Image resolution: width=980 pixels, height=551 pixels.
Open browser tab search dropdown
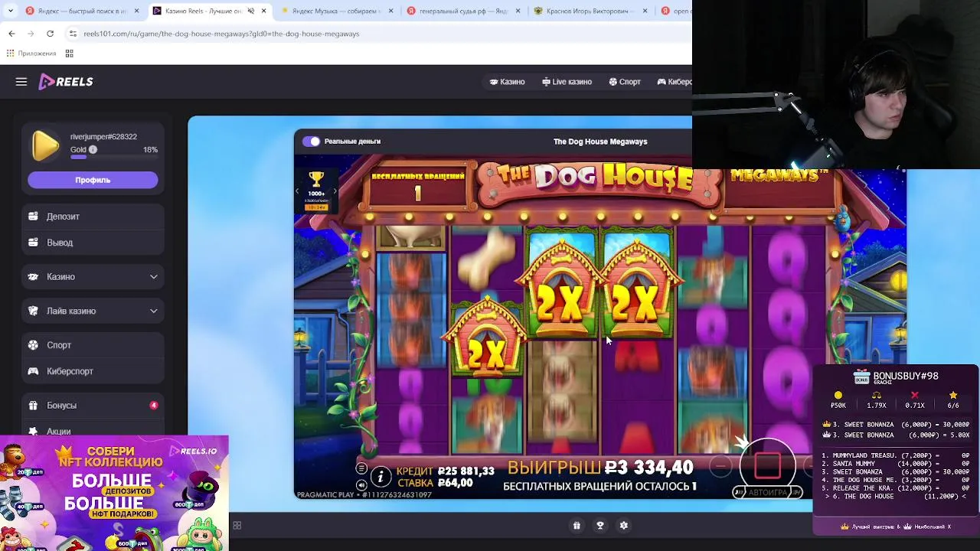click(x=10, y=11)
